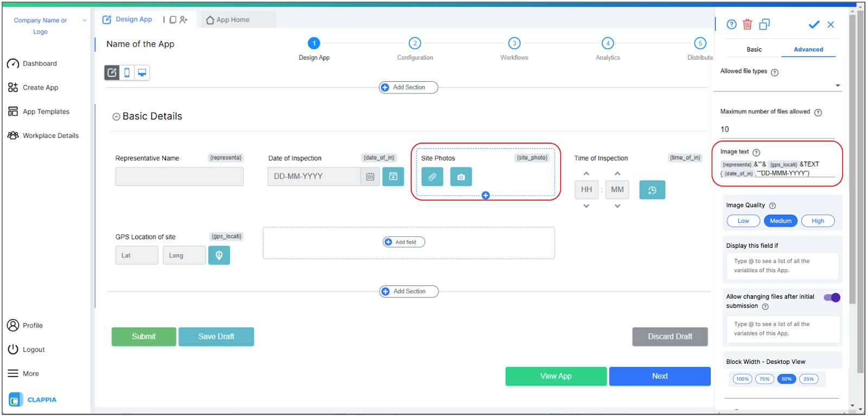Click the Discard Draft button
Image resolution: width=868 pixels, height=418 pixels.
pos(670,337)
